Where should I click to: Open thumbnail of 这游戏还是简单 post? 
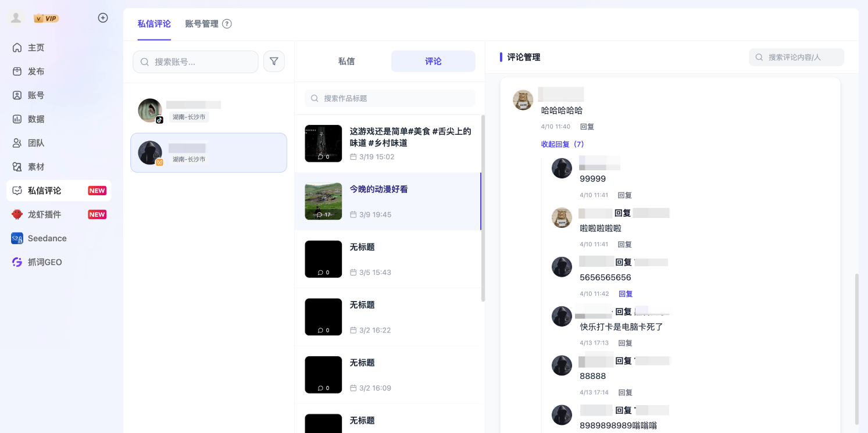point(323,144)
